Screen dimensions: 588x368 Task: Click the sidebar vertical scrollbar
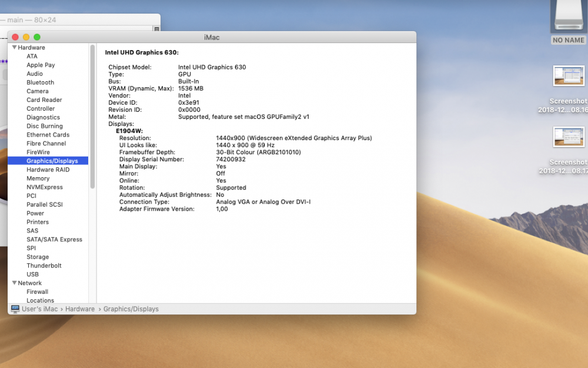pos(92,118)
